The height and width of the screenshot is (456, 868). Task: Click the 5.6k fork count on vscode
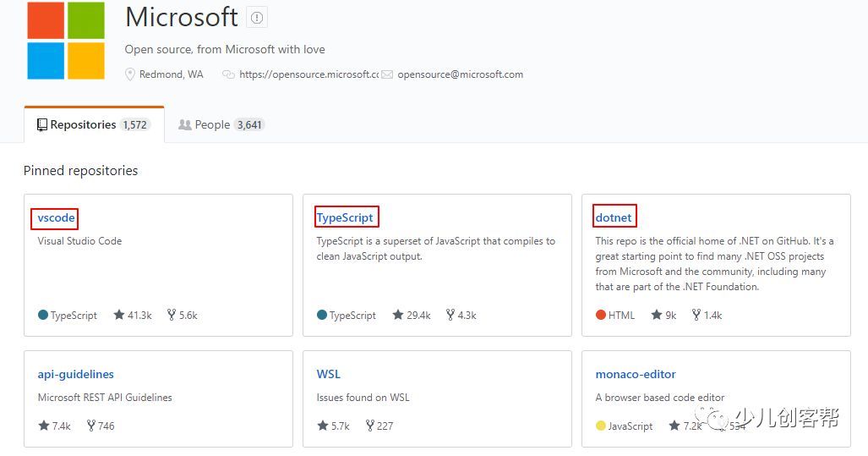[x=188, y=316]
